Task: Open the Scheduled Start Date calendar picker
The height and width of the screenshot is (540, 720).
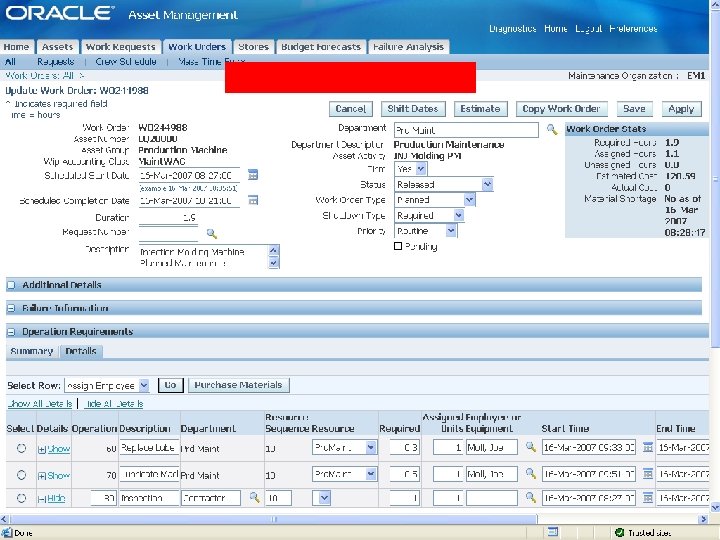Action: point(253,174)
